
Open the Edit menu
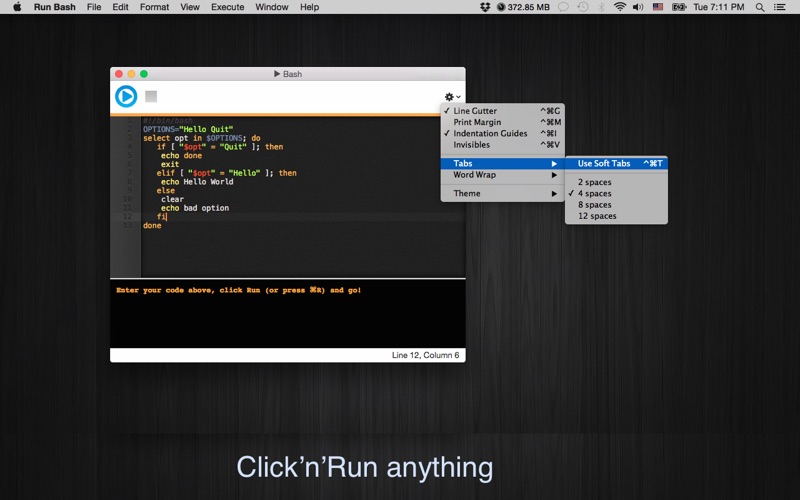pos(120,7)
